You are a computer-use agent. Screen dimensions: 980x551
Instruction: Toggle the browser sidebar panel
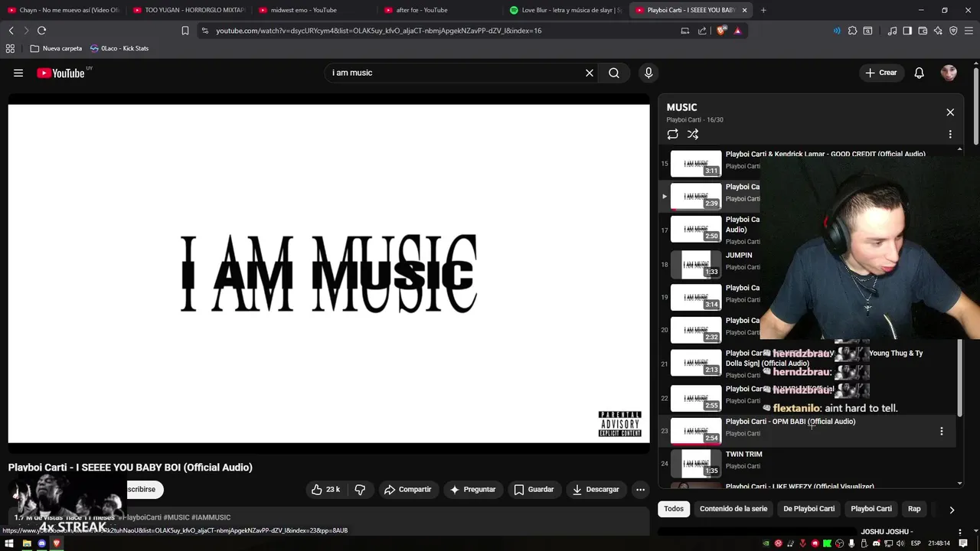coord(907,31)
